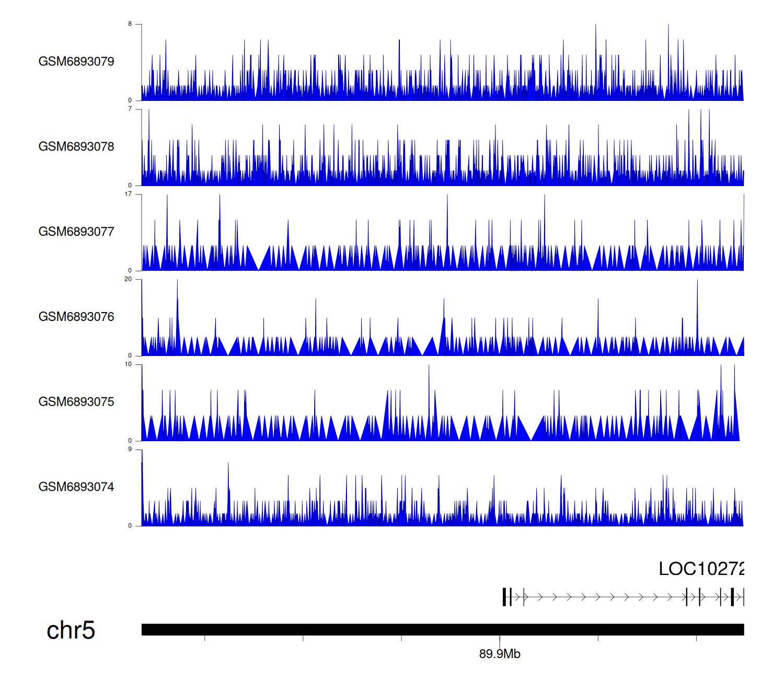The width and height of the screenshot is (784, 690).
Task: Select the GSM6893076 track label
Action: coord(76,317)
